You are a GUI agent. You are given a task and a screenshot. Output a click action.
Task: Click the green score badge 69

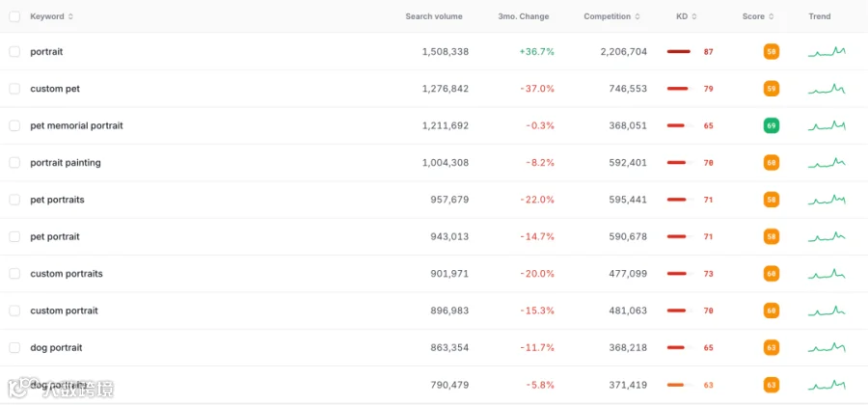coord(772,125)
